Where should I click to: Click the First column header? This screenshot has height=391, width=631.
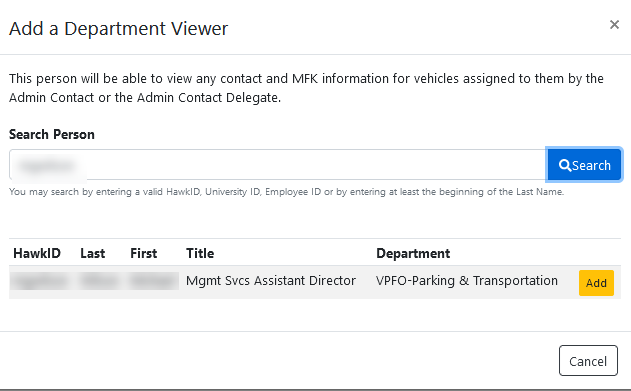click(x=144, y=253)
